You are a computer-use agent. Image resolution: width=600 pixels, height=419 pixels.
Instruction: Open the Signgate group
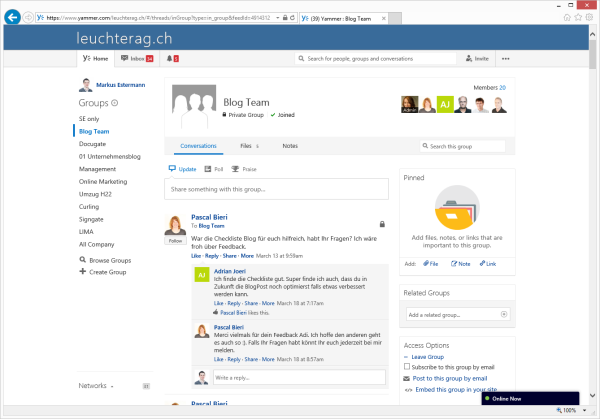point(91,219)
